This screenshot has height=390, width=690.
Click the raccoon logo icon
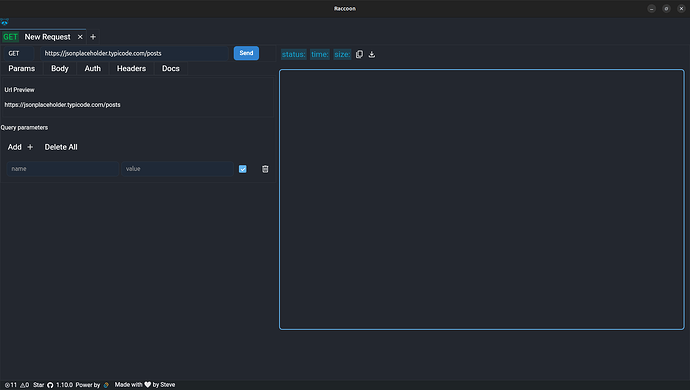click(x=5, y=22)
